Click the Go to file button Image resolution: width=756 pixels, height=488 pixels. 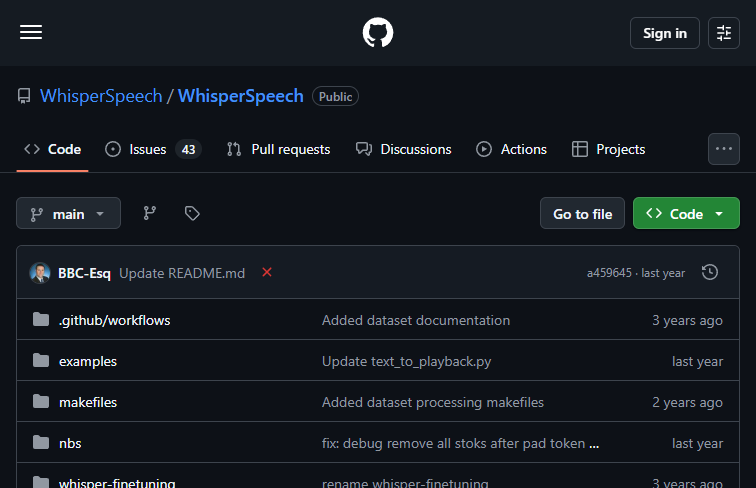tap(582, 213)
